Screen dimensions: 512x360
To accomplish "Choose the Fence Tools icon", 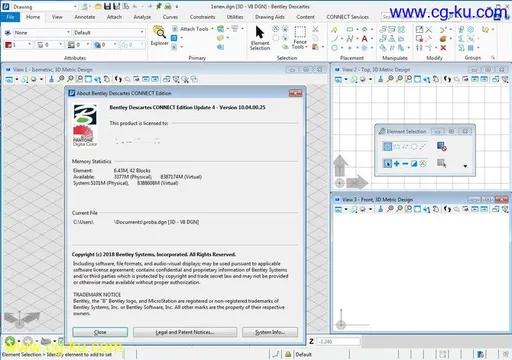I will (x=300, y=38).
